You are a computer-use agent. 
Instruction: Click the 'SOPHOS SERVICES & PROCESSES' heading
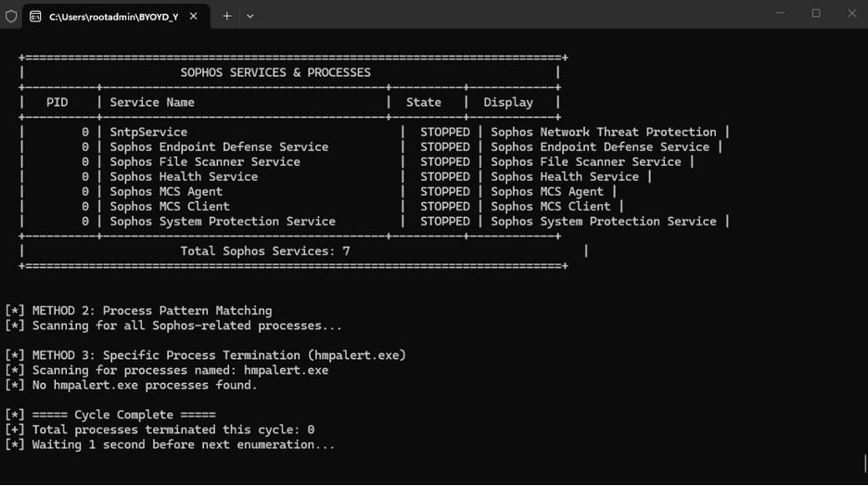pyautogui.click(x=275, y=72)
